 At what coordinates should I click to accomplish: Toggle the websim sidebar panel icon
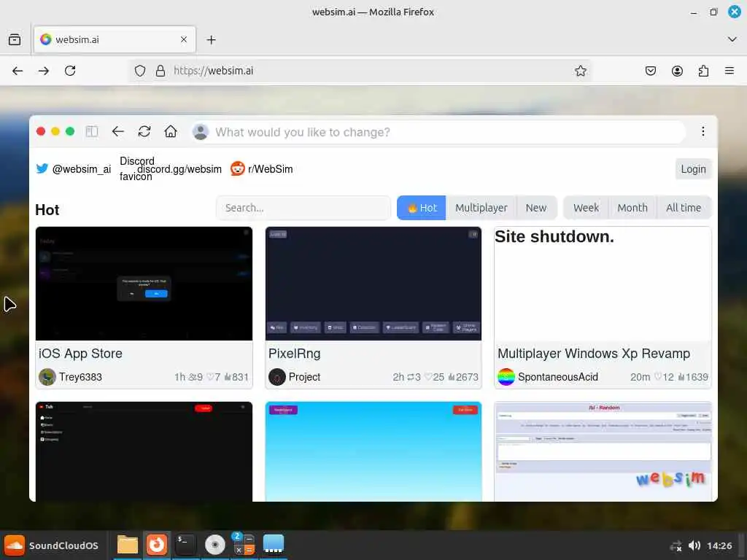pyautogui.click(x=91, y=131)
